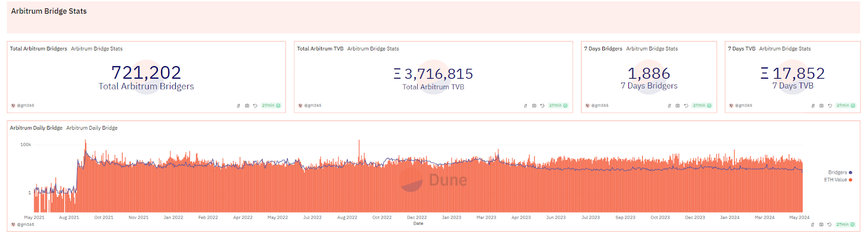This screenshot has width=868, height=235.
Task: Take camera snapshot of Total Arbitrum Bridgers card
Action: coord(247,106)
